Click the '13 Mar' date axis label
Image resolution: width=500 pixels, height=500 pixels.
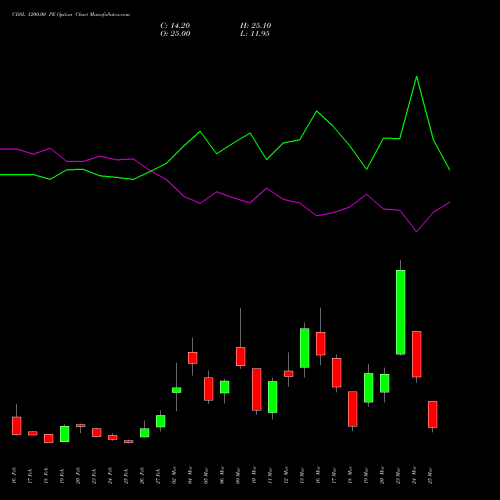coord(302,476)
